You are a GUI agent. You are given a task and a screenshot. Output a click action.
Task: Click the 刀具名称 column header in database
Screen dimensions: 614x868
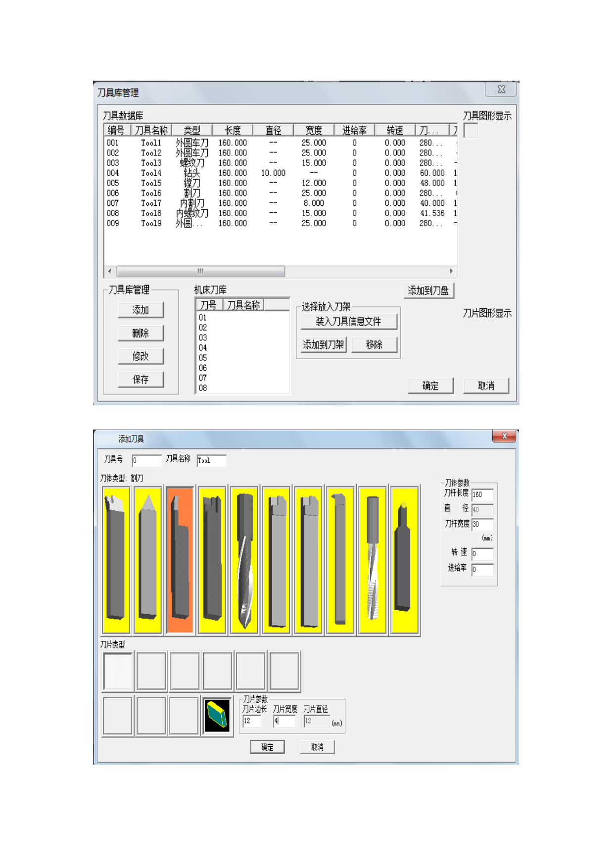[x=151, y=130]
